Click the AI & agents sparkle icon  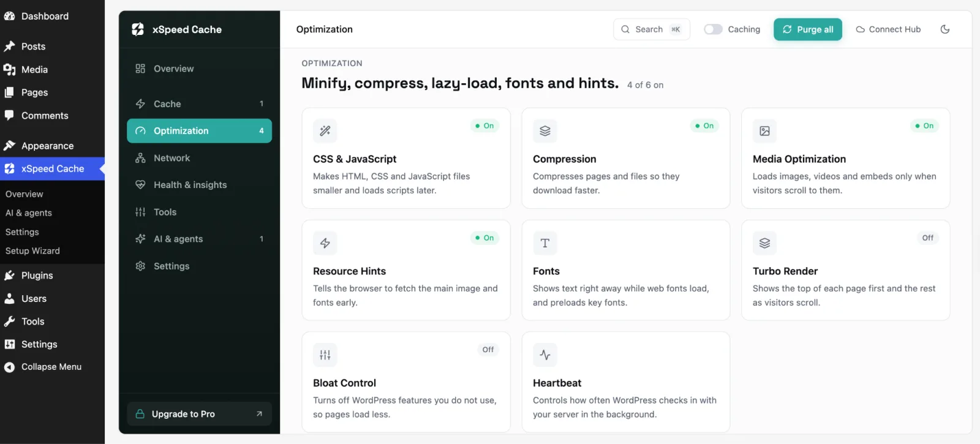tap(140, 239)
